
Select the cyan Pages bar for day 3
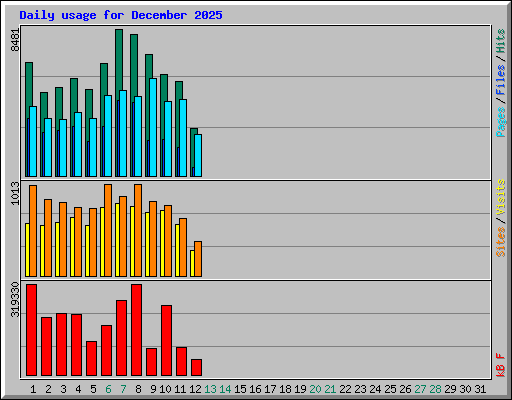tap(63, 148)
